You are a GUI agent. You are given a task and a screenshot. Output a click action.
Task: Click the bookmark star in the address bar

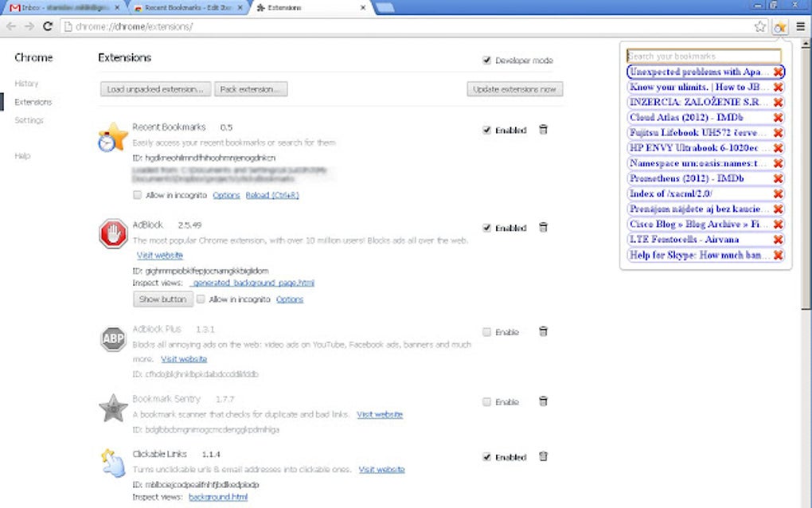point(761,25)
